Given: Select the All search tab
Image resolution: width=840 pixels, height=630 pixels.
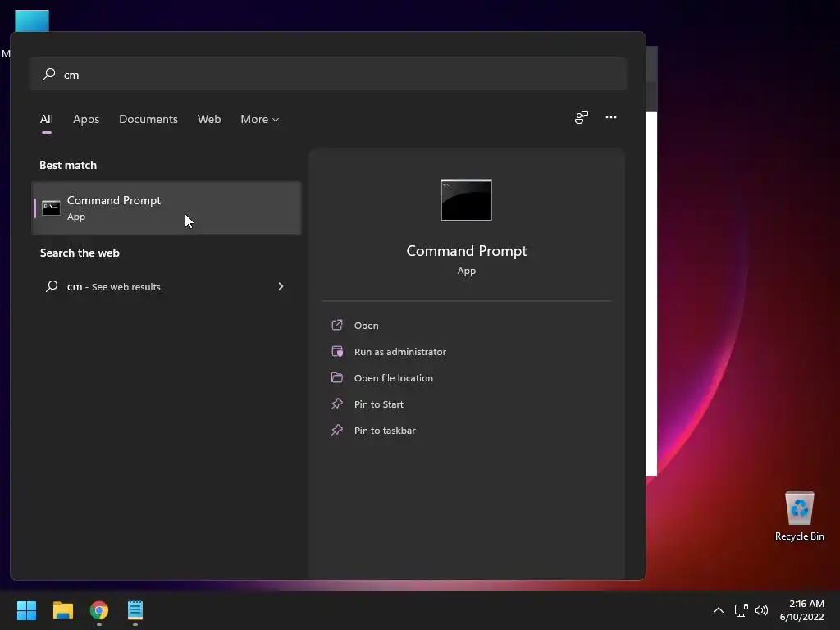Looking at the screenshot, I should click(47, 119).
